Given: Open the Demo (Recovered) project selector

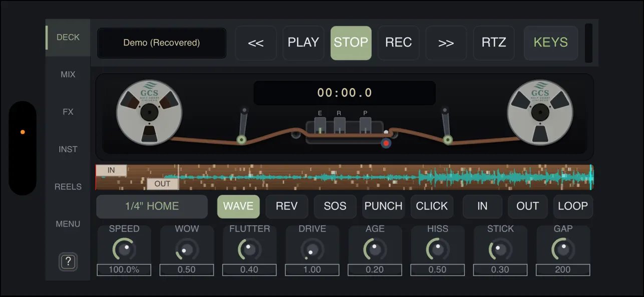Looking at the screenshot, I should [x=162, y=43].
